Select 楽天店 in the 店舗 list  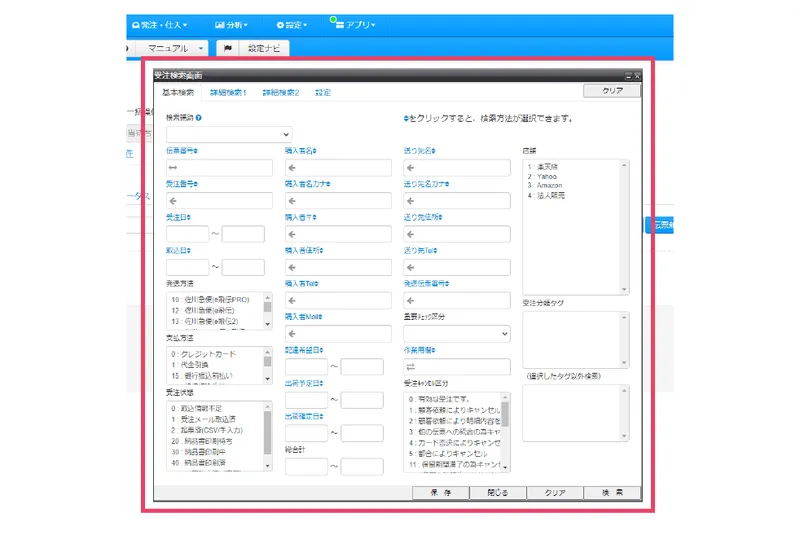543,167
